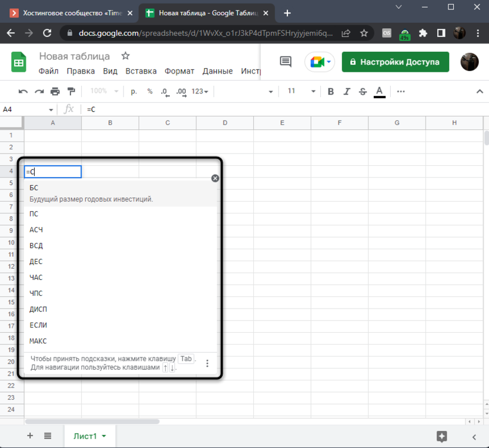Click the undo arrow in toolbar

tap(23, 92)
